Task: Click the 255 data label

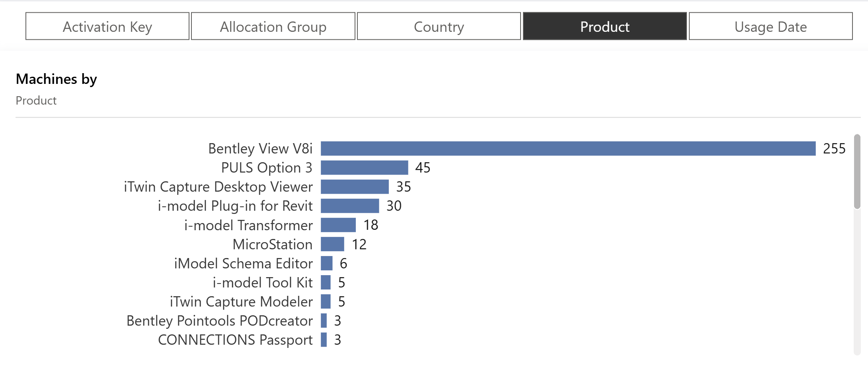Action: (x=834, y=148)
